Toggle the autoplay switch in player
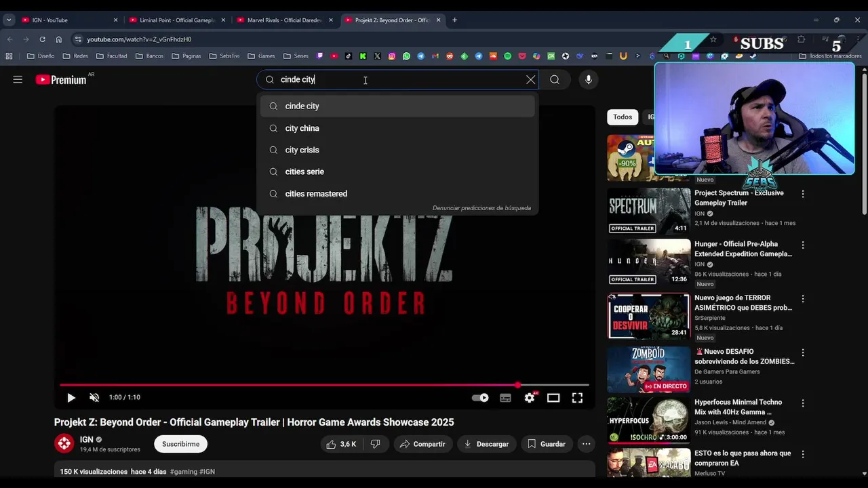This screenshot has width=868, height=488. 480,398
